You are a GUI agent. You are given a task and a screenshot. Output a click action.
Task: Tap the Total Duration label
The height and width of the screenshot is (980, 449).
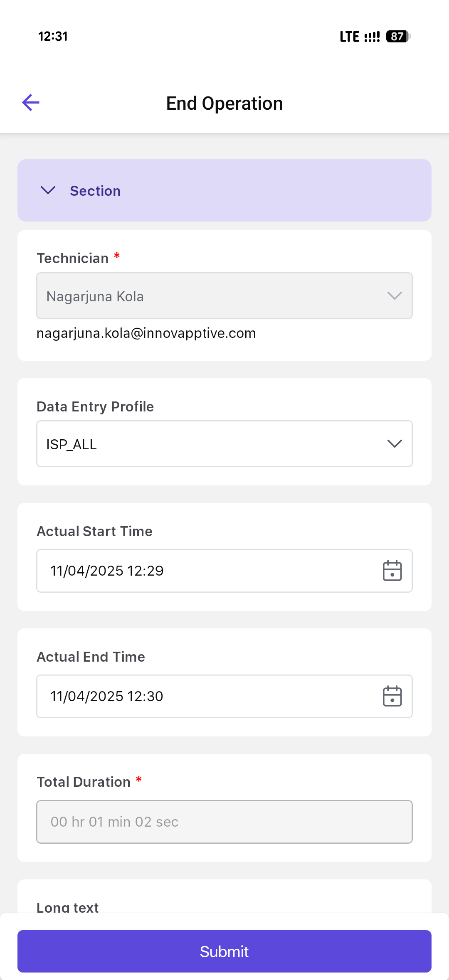(x=84, y=782)
